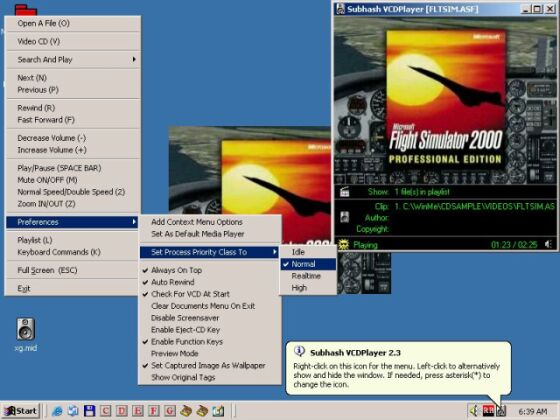The height and width of the screenshot is (420, 560).
Task: Open Keyboard Commands (K)
Action: pos(72,252)
